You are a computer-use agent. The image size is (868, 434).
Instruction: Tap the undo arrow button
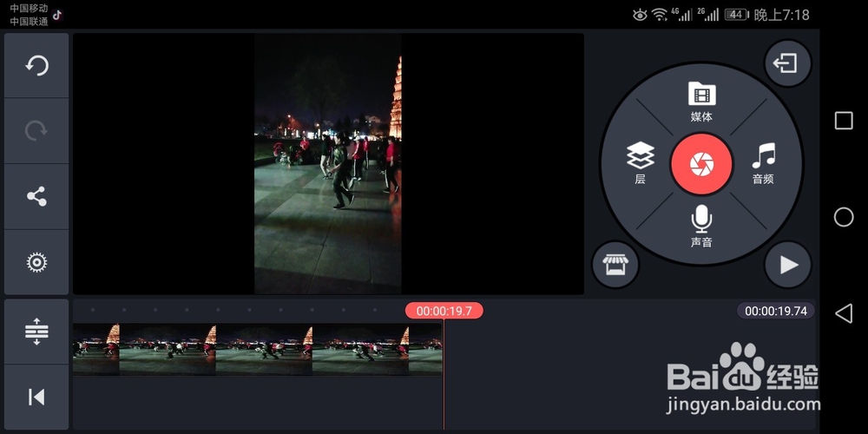point(36,65)
